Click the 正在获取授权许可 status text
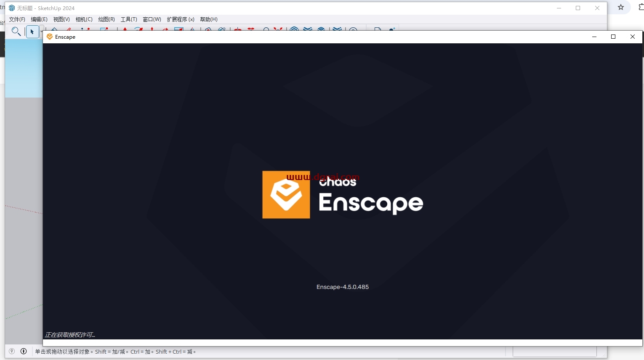The image size is (644, 360). coord(70,335)
